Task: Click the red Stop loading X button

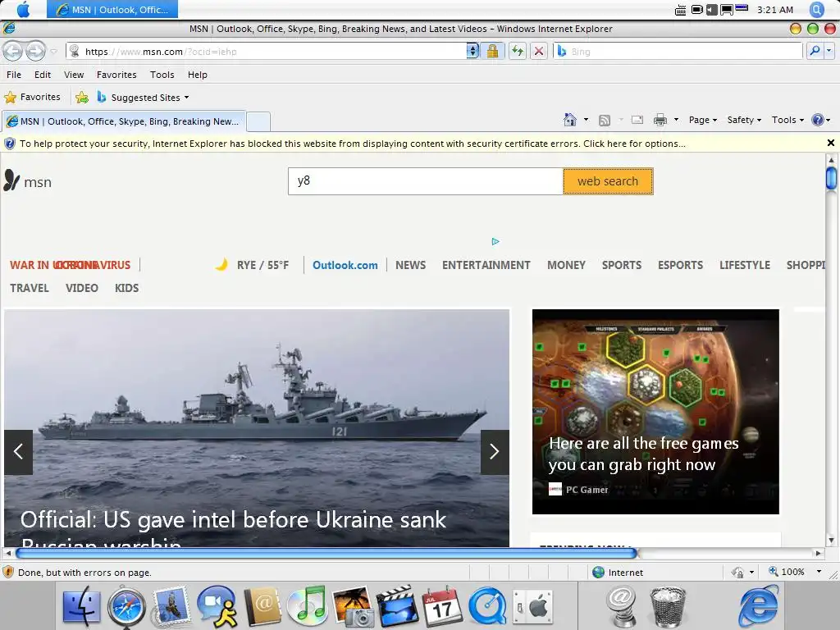Action: coord(539,52)
